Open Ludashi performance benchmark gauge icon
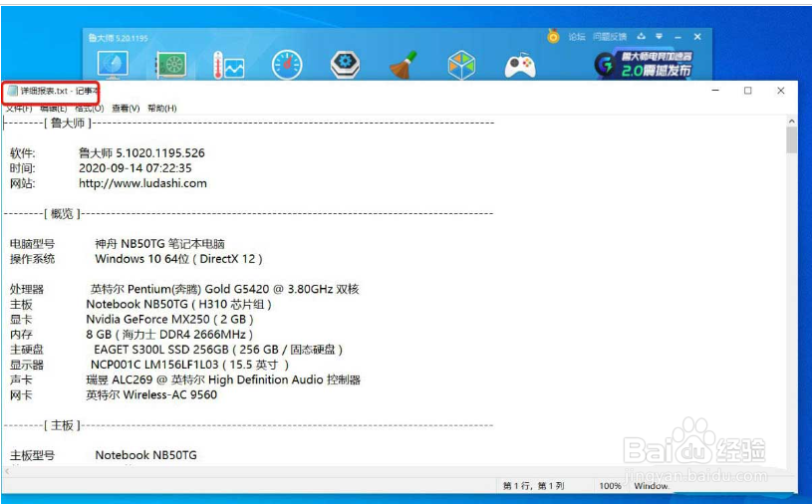This screenshot has height=504, width=812. click(x=287, y=65)
